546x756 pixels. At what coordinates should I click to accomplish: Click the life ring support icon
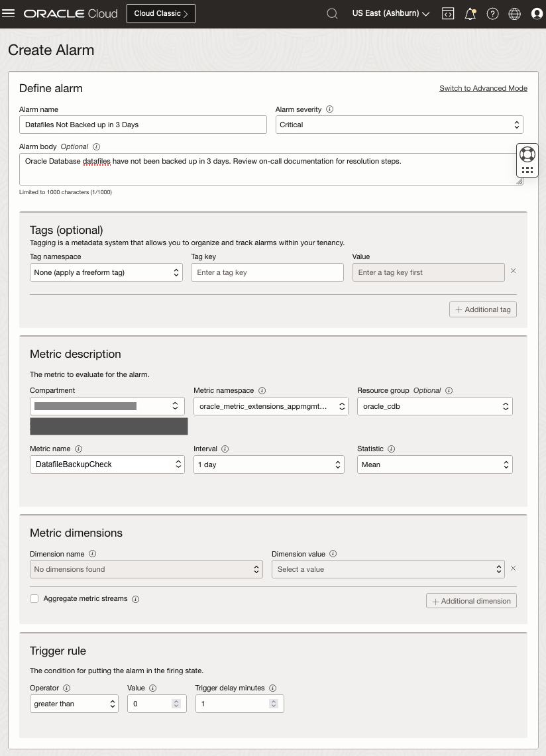527,154
